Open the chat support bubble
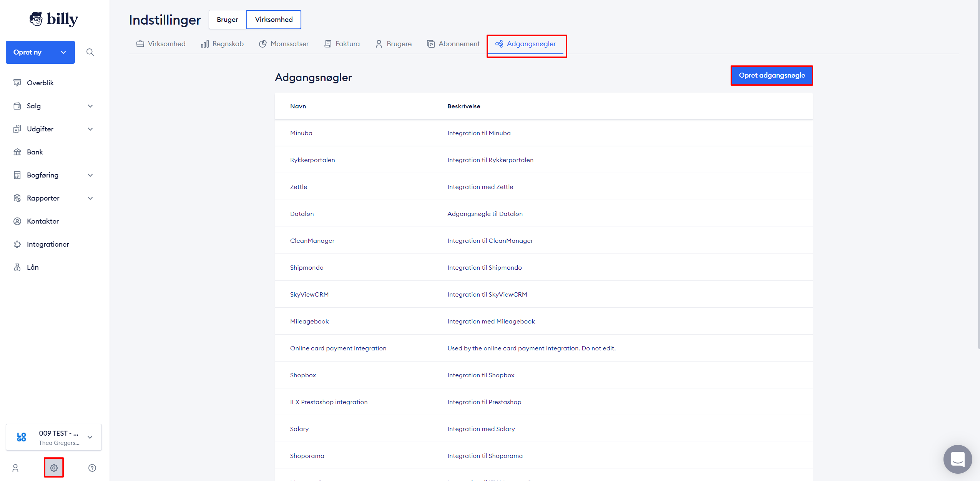The height and width of the screenshot is (481, 980). click(x=958, y=459)
